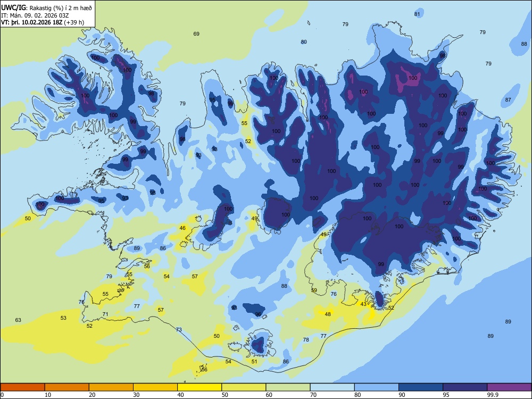Click the bright yellow 40–50 legend swatch
The image size is (532, 399).
[199, 387]
